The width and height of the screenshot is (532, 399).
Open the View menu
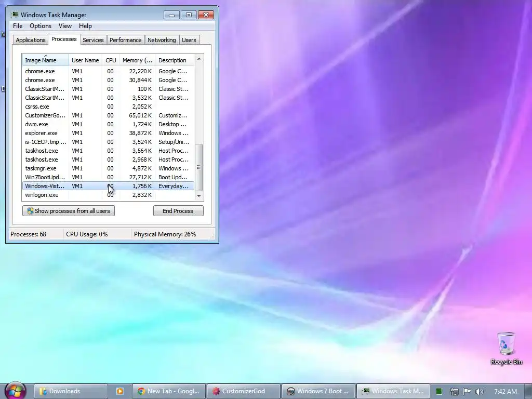[65, 26]
